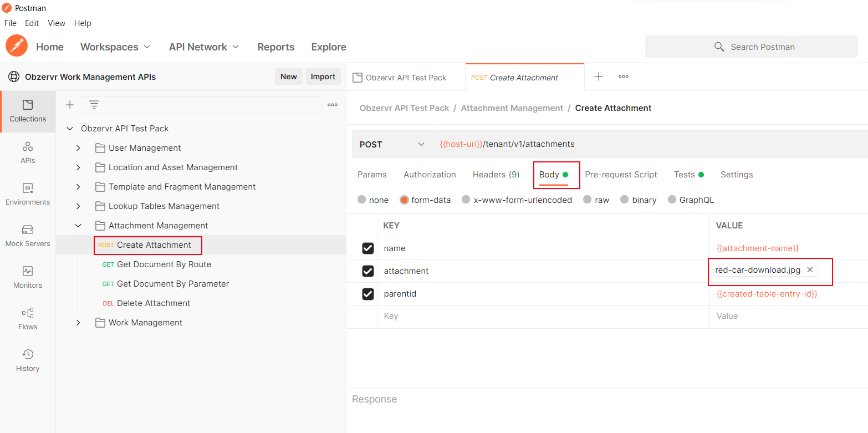Expand the Location and Asset Management folder
Screen dimensions: 868x433
coord(78,167)
